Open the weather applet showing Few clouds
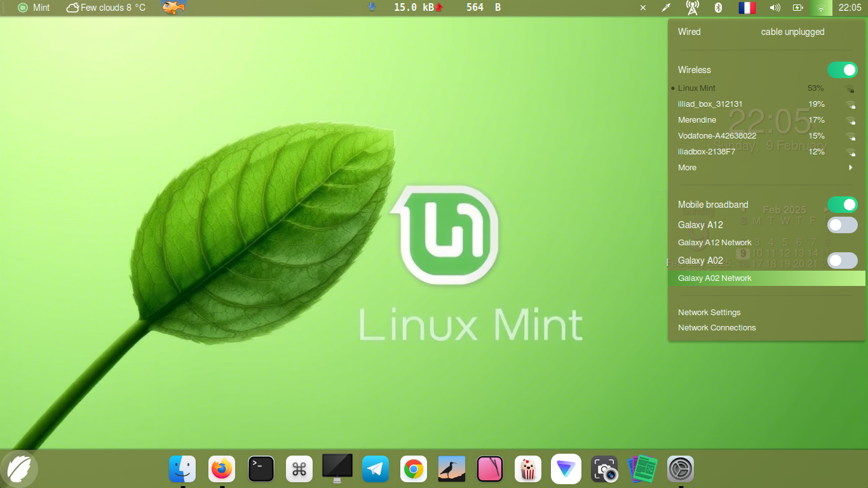 click(x=106, y=8)
